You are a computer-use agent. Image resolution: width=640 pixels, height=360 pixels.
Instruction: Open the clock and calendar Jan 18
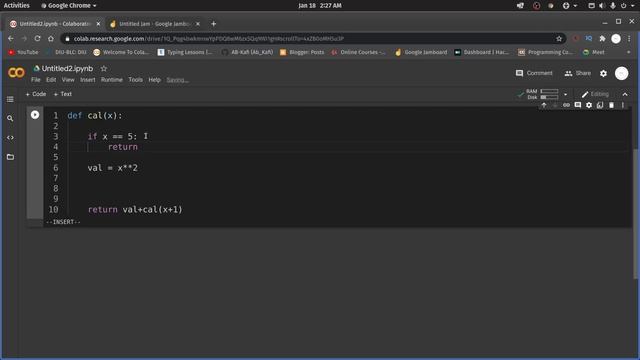(x=320, y=5)
